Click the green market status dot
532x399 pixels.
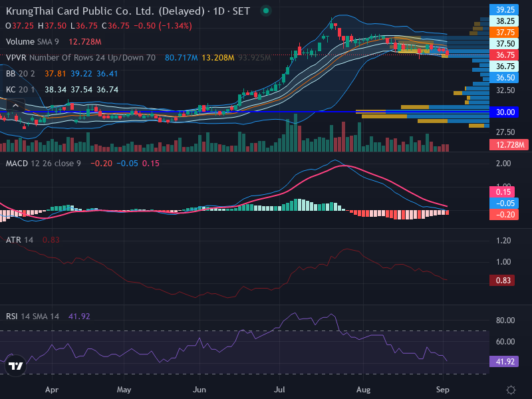267,11
